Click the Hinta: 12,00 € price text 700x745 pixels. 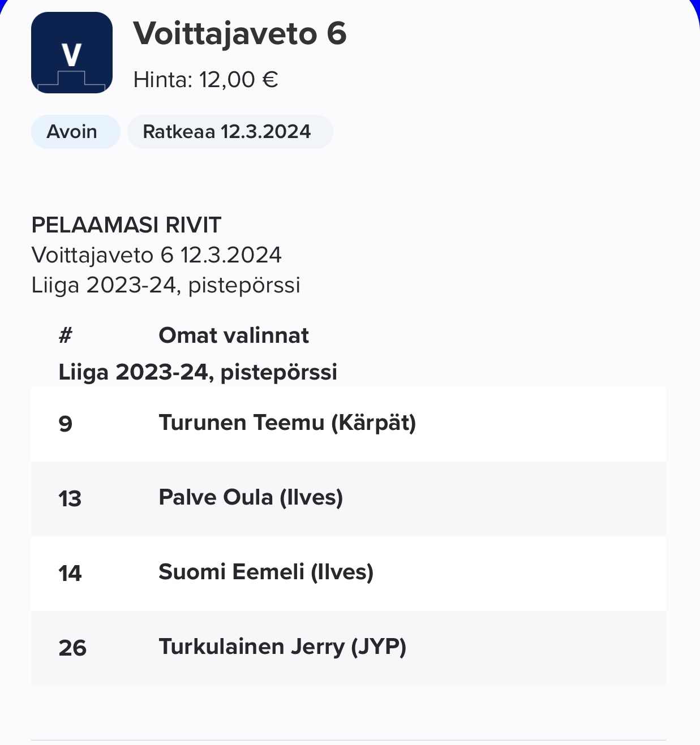click(206, 80)
